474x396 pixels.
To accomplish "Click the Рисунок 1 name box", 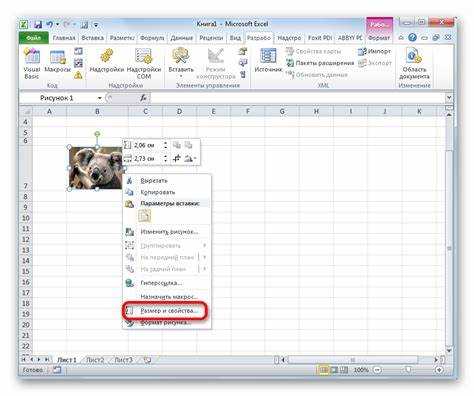I will [x=58, y=98].
